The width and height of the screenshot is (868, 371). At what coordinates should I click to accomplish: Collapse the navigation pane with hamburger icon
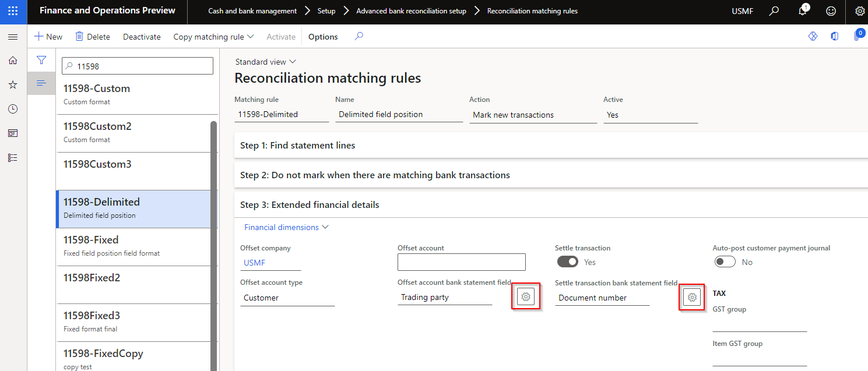pos(12,36)
